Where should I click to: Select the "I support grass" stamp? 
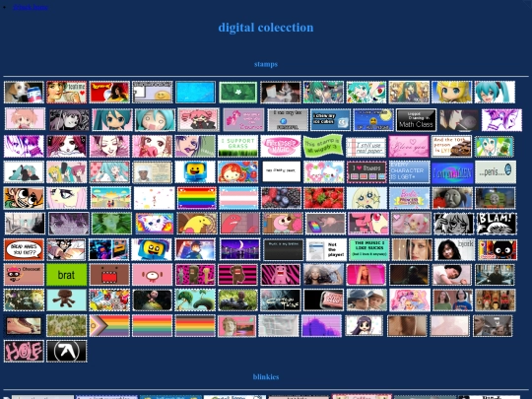(237, 146)
